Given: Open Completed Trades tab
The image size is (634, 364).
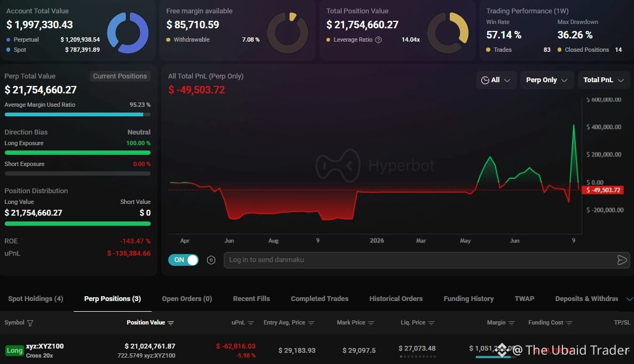Looking at the screenshot, I should point(319,298).
